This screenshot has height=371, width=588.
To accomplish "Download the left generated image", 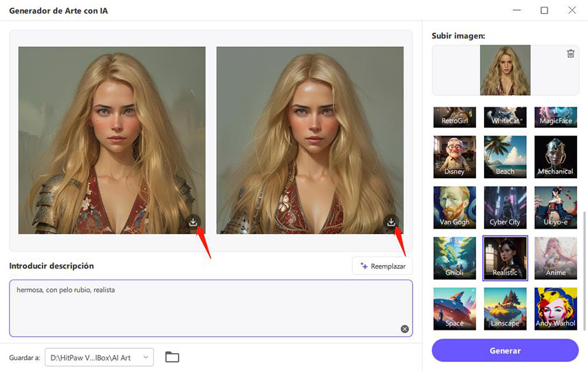I will 193,222.
